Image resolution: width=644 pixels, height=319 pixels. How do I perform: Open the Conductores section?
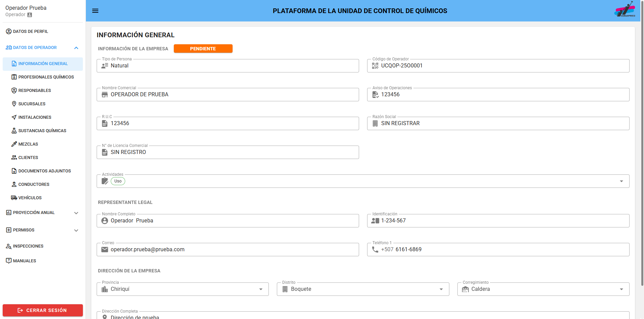pos(34,184)
